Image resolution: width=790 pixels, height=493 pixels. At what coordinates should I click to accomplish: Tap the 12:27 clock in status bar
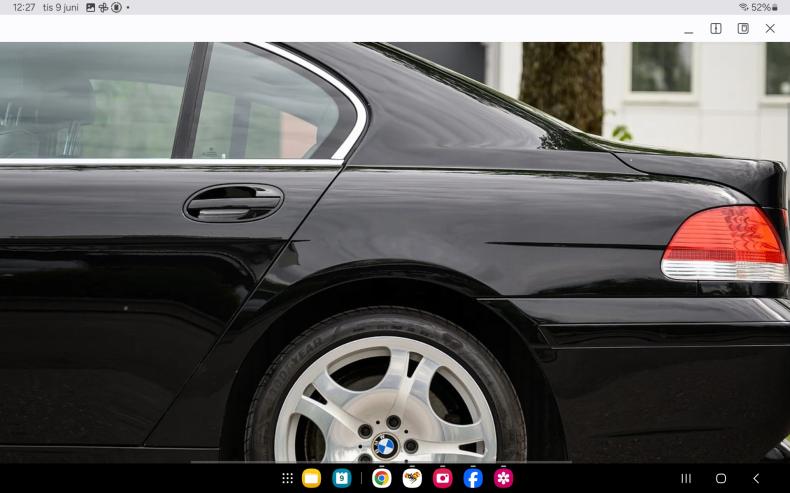(x=24, y=8)
